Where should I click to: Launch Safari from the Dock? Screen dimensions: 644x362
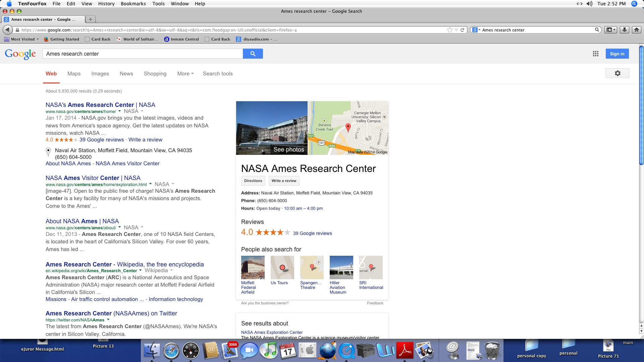tap(171, 351)
